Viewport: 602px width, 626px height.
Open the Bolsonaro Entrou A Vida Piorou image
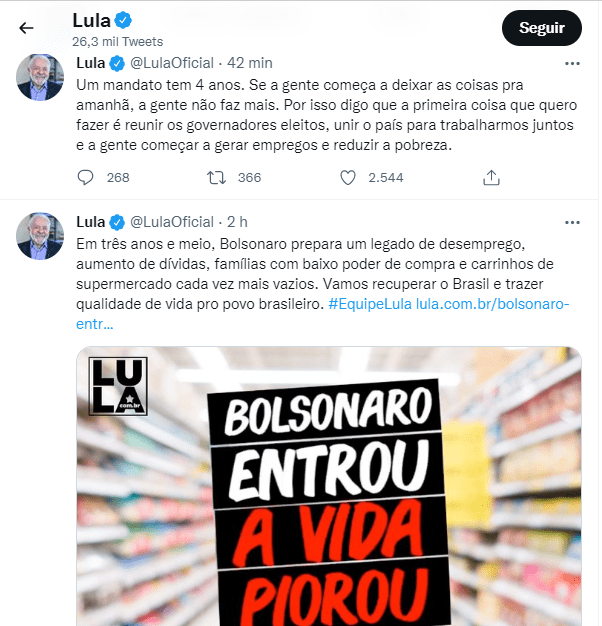329,486
